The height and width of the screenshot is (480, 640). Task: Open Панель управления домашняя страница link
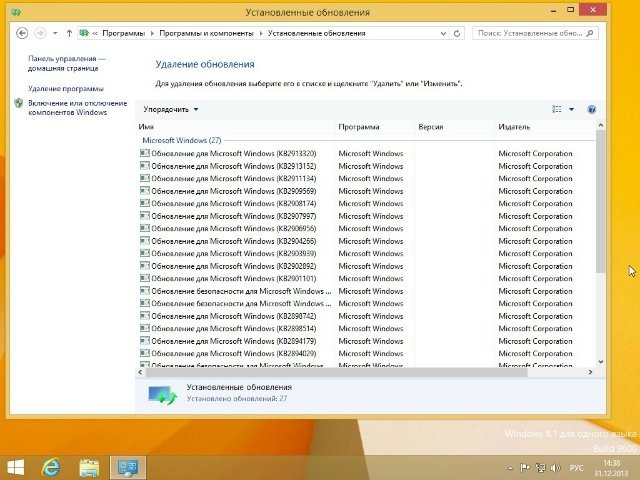click(67, 63)
